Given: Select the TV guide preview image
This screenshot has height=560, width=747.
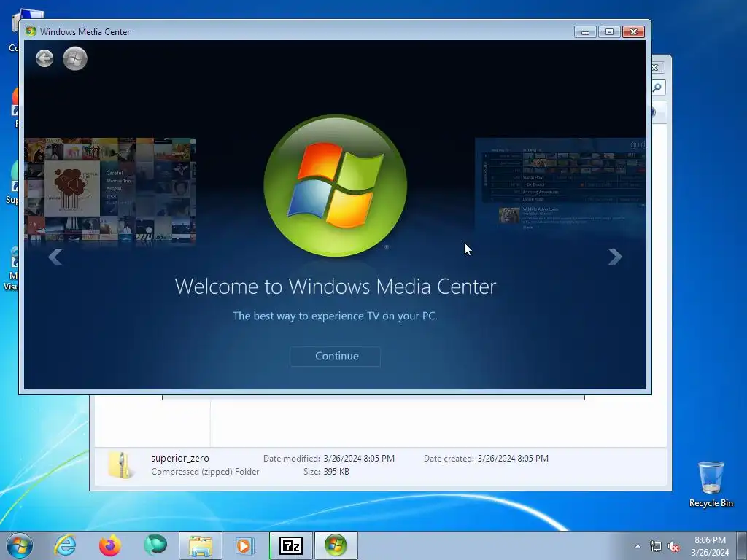Looking at the screenshot, I should pyautogui.click(x=560, y=184).
